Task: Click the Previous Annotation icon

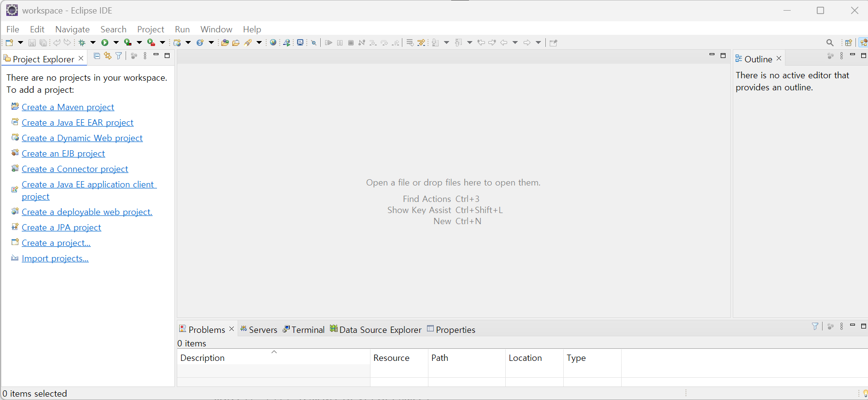Action: point(458,43)
